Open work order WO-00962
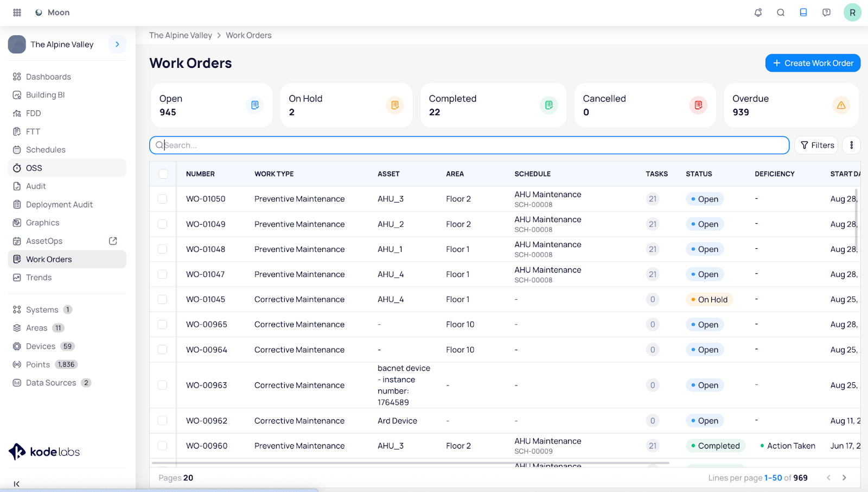 pyautogui.click(x=207, y=421)
